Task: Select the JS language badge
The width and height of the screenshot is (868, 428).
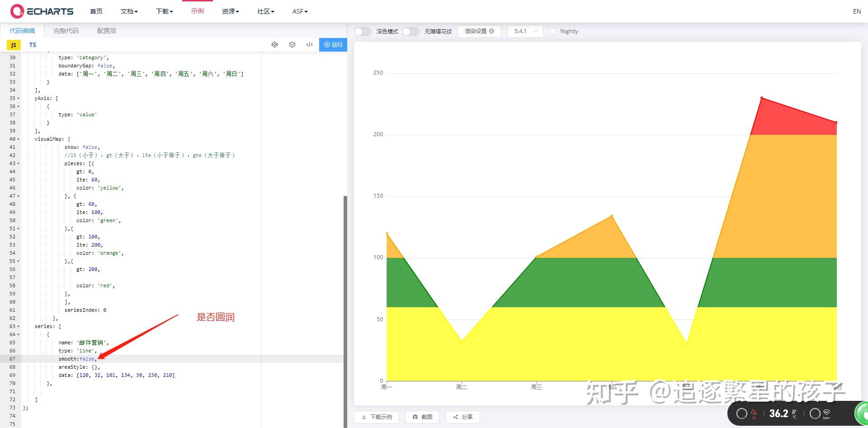Action: pos(13,44)
